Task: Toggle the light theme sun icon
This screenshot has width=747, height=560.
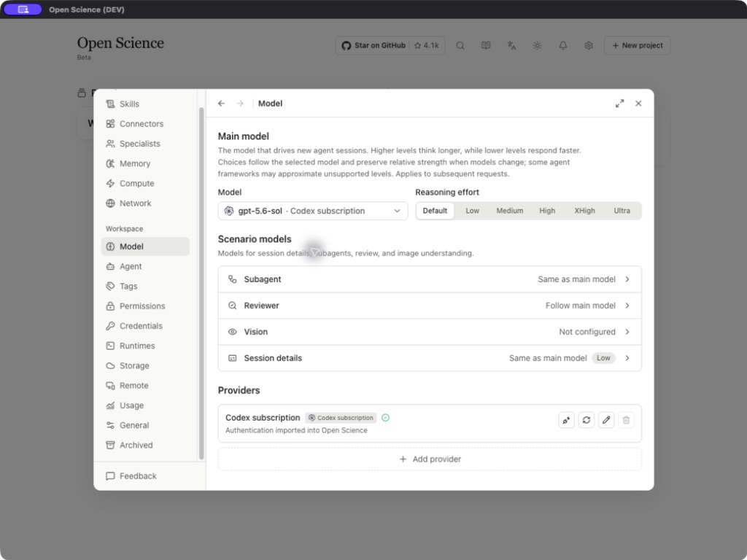Action: click(x=538, y=46)
